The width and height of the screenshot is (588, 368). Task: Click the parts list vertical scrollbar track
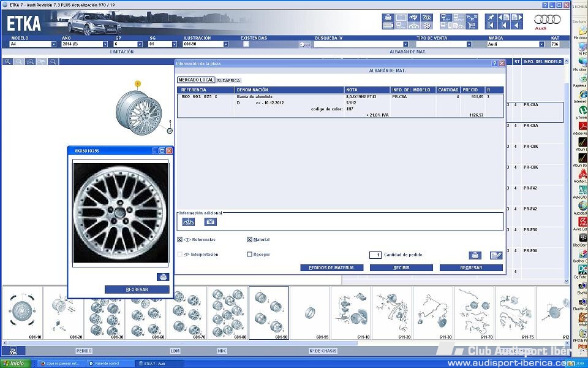coord(566,171)
